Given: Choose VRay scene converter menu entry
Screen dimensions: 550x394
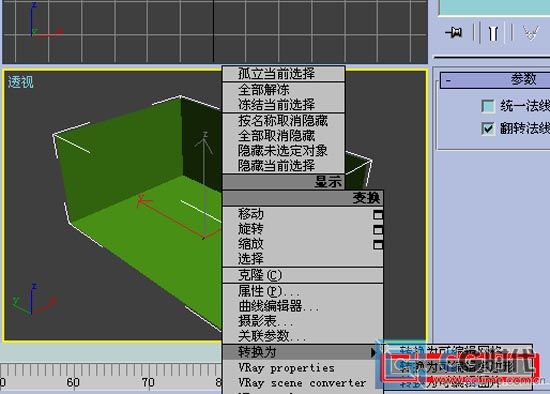Looking at the screenshot, I should coord(303,383).
